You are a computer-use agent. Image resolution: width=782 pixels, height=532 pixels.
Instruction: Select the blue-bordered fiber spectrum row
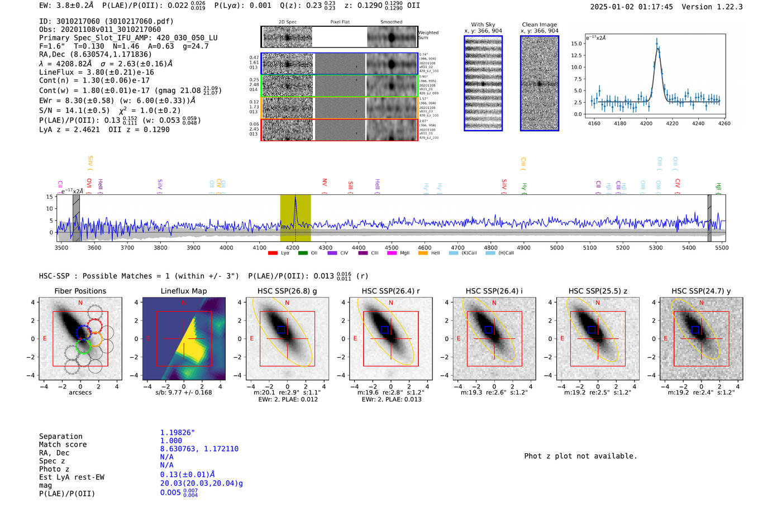coord(340,64)
